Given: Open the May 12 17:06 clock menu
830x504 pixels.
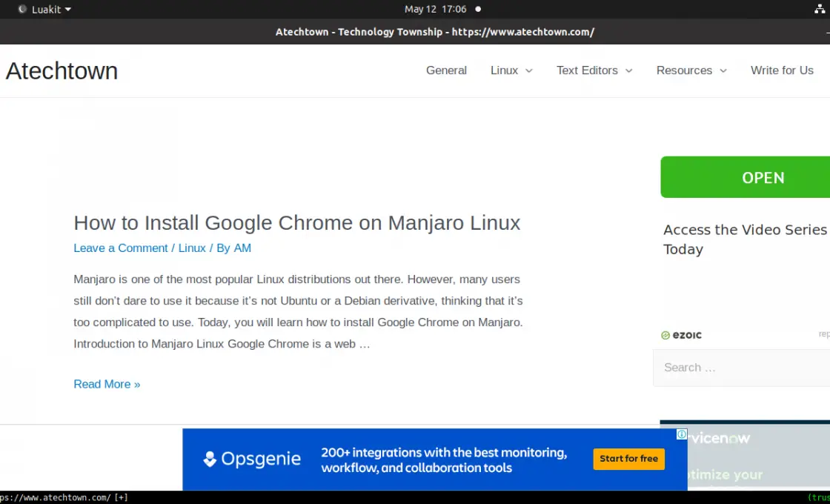Looking at the screenshot, I should click(x=436, y=9).
